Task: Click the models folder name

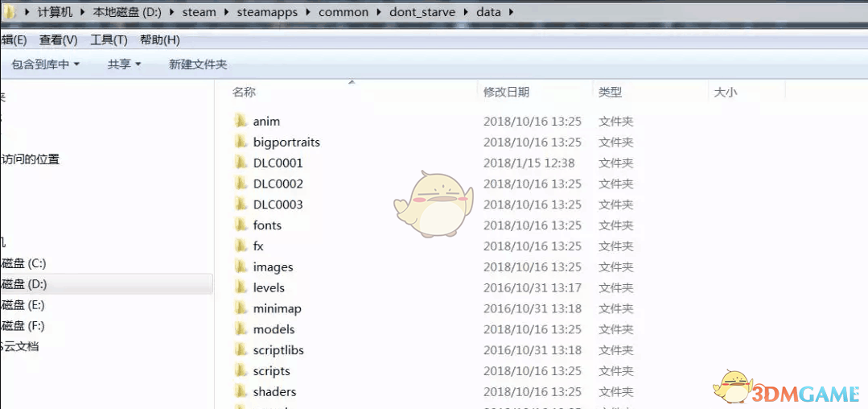Action: [x=274, y=329]
